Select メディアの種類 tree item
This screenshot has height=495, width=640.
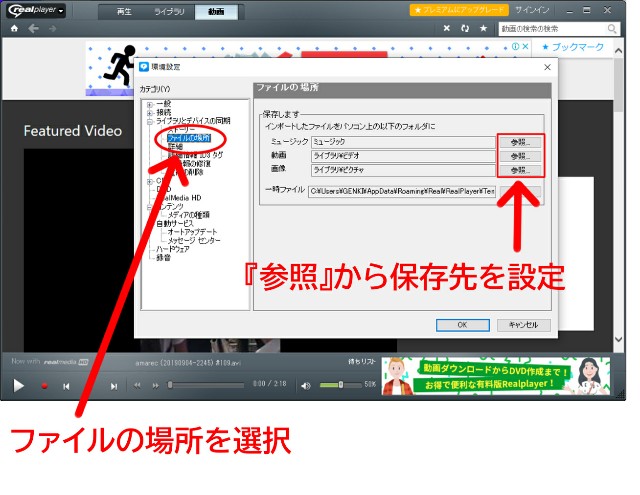pos(189,215)
